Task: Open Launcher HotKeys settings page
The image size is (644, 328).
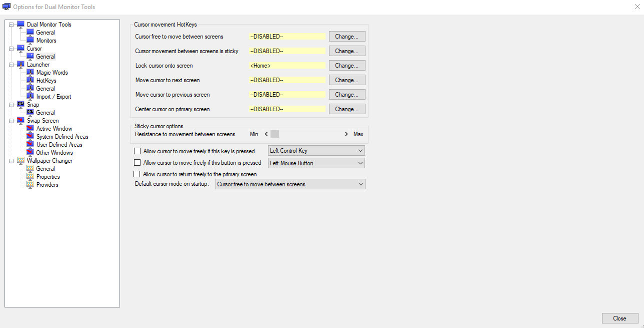Action: [x=46, y=81]
